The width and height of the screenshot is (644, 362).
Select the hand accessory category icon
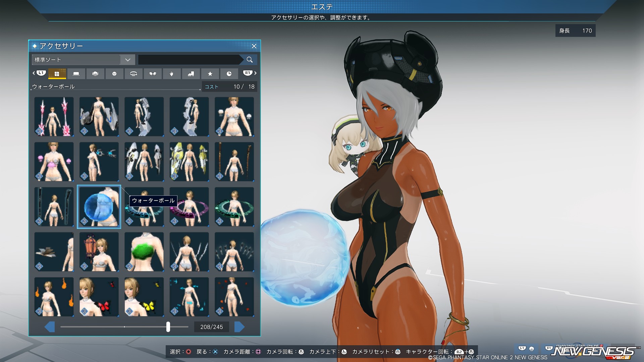coord(172,74)
